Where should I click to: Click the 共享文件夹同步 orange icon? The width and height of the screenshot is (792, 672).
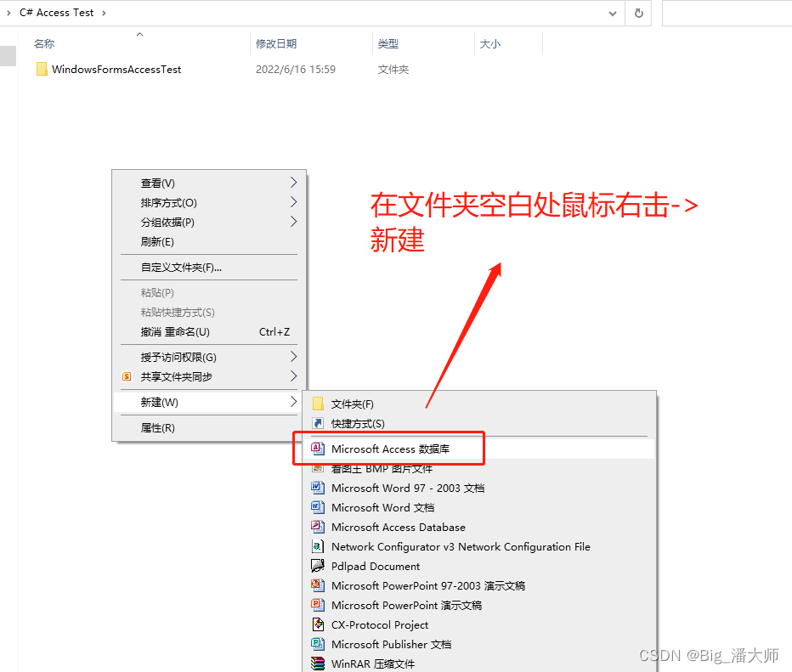pyautogui.click(x=127, y=376)
